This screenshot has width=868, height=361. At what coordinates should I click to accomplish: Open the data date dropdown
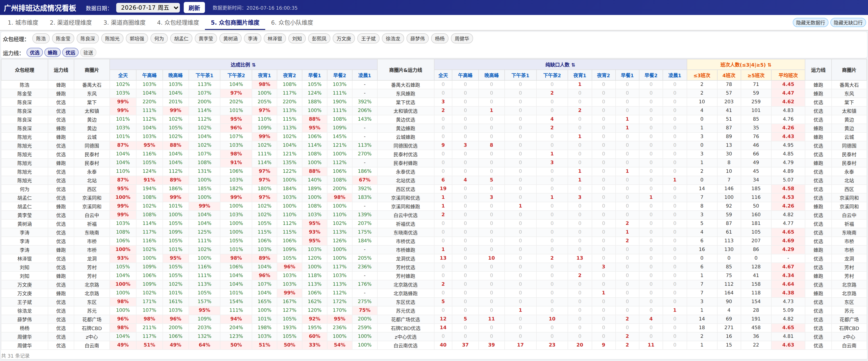coord(148,7)
